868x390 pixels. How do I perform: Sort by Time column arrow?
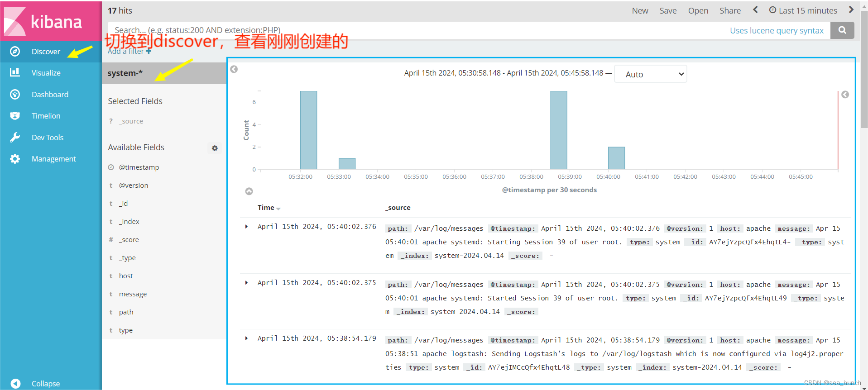point(278,209)
